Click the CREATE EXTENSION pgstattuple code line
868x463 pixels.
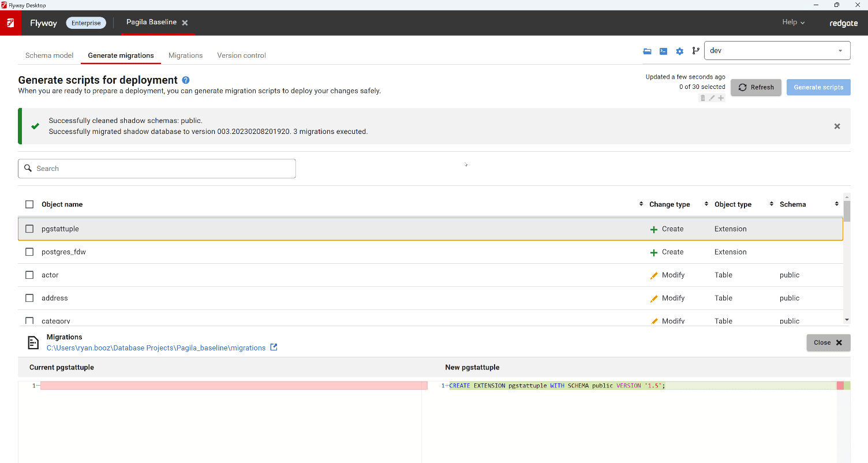coord(557,386)
